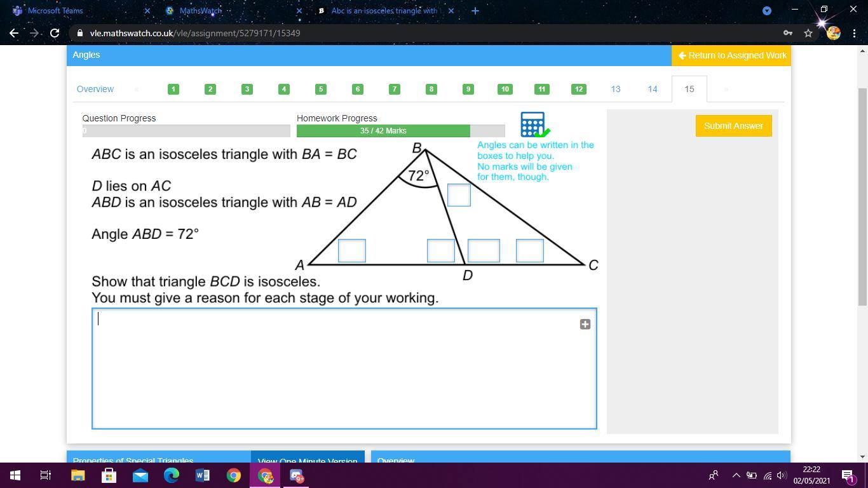This screenshot has width=868, height=488.
Task: Close the MathsWatch tab
Action: pyautogui.click(x=299, y=11)
